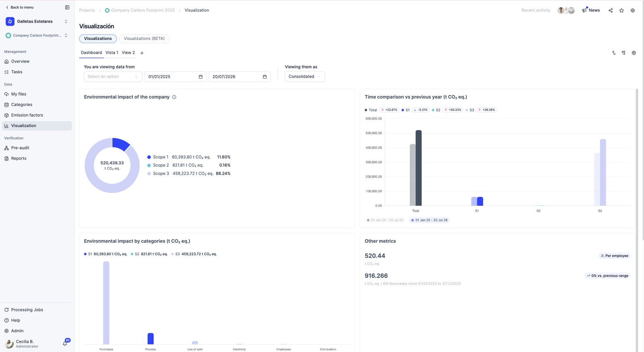Viewport: 644px width, 352px height.
Task: Toggle S1 legend in categories chart
Action: tap(105, 254)
